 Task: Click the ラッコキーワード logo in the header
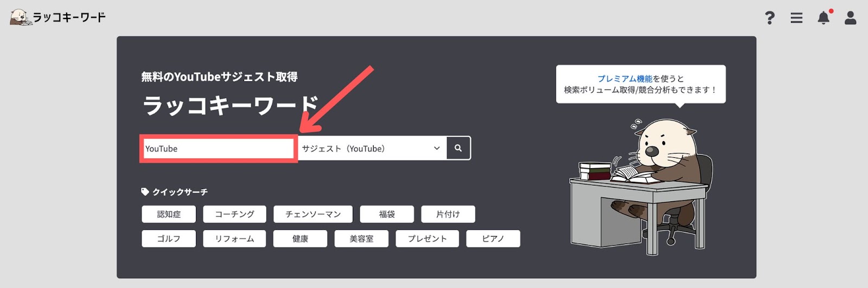pos(58,17)
